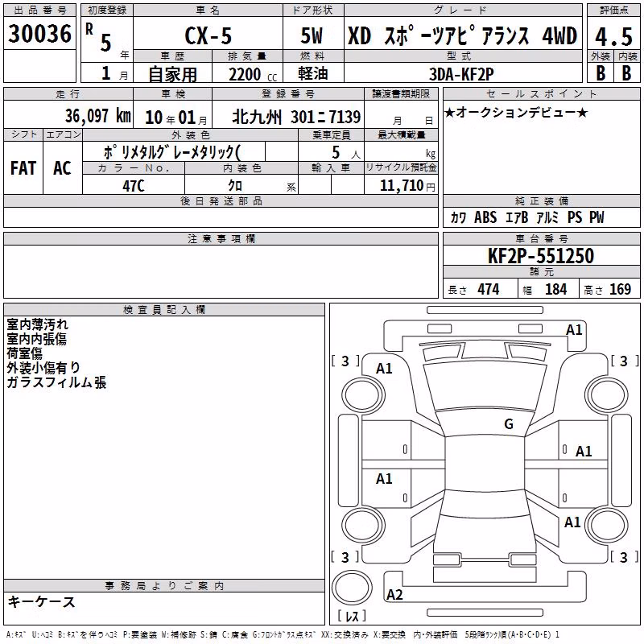Screen dimensions: 644x644
Task: Select the mileage 36,097 km
Action: (x=98, y=116)
